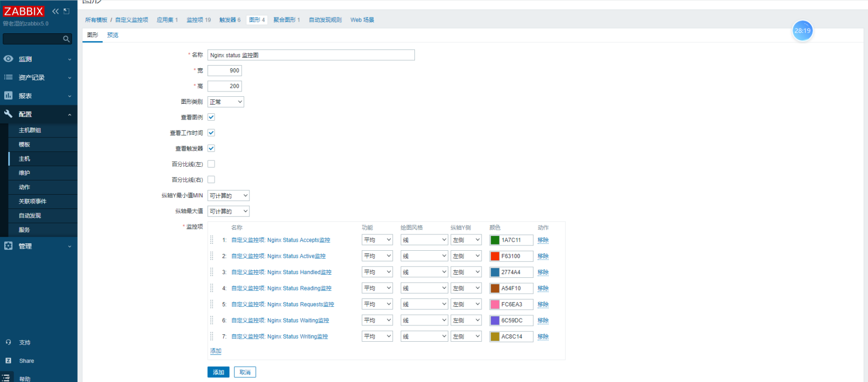Expand the 监测 sidebar menu
Viewport: 868px width, 382px height.
[39, 59]
